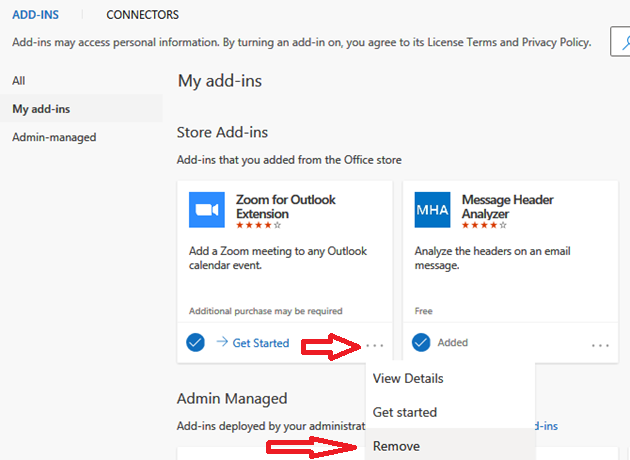Show All add-ins in the sidebar

pos(19,80)
